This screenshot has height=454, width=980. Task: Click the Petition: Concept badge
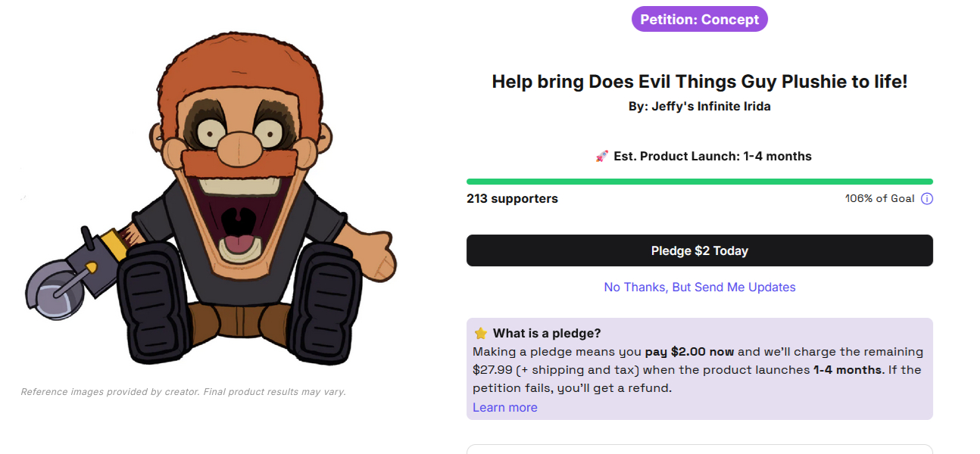[x=699, y=20]
